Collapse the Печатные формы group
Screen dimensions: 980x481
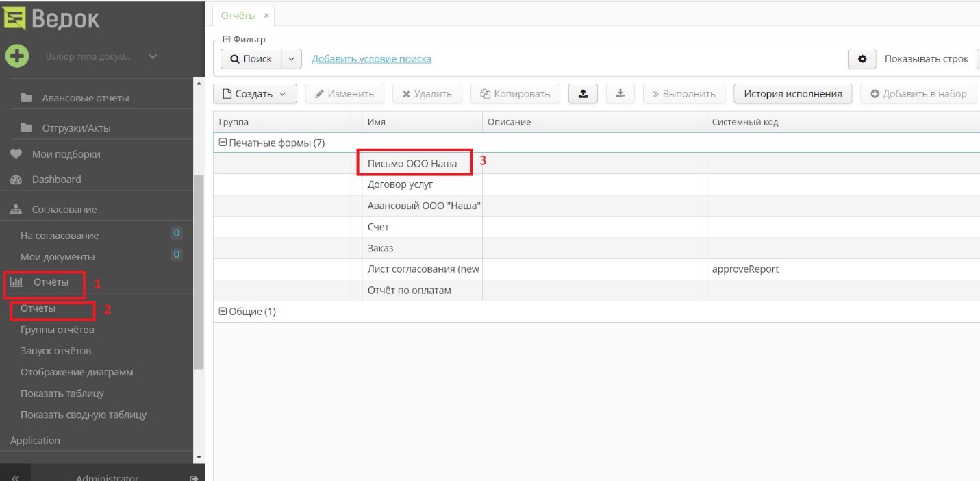(222, 143)
